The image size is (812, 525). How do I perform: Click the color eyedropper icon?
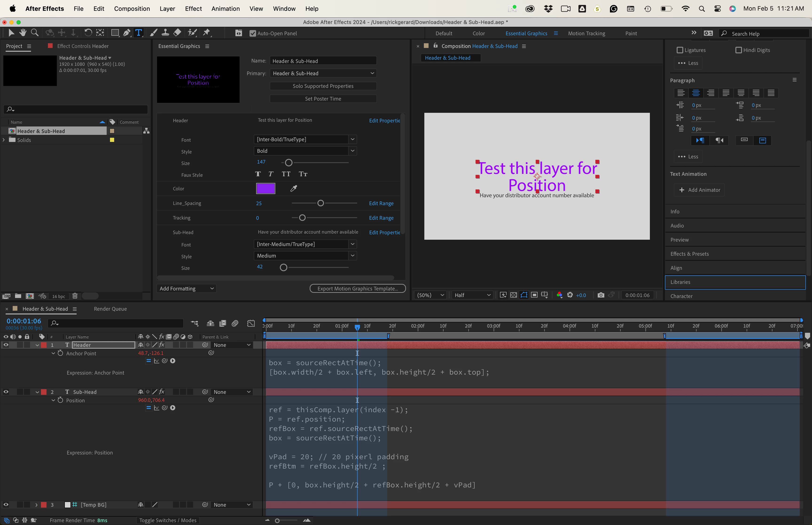(294, 188)
